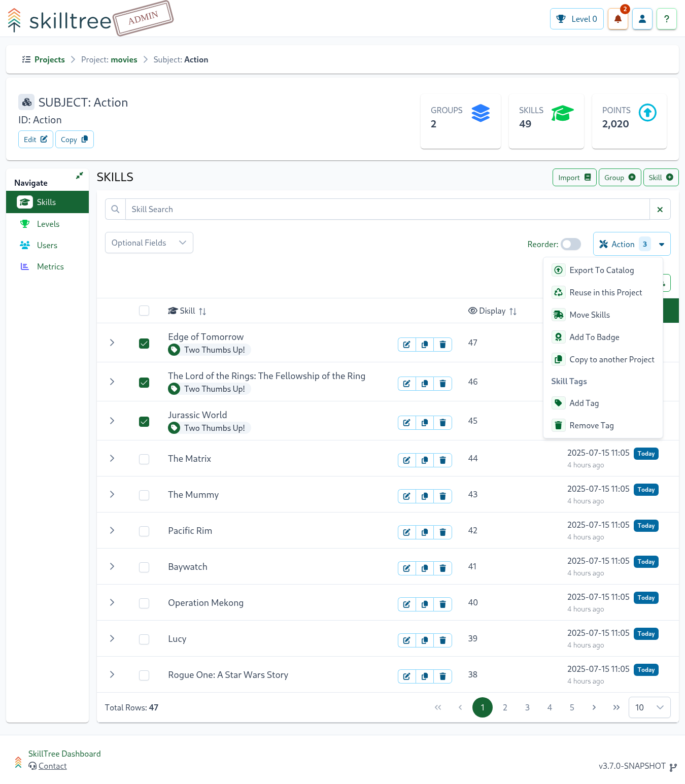Viewport: 685px width, 784px height.
Task: Open the notifications bell icon
Action: click(x=618, y=19)
